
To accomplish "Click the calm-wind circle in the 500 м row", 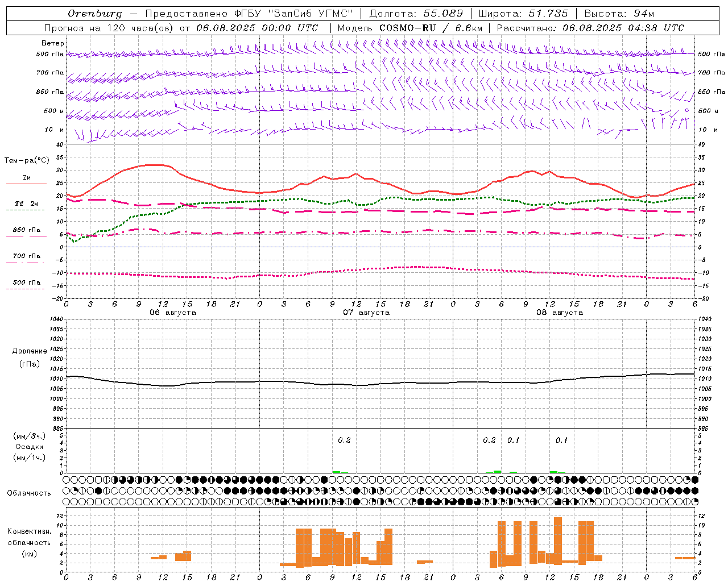I will pos(687,110).
